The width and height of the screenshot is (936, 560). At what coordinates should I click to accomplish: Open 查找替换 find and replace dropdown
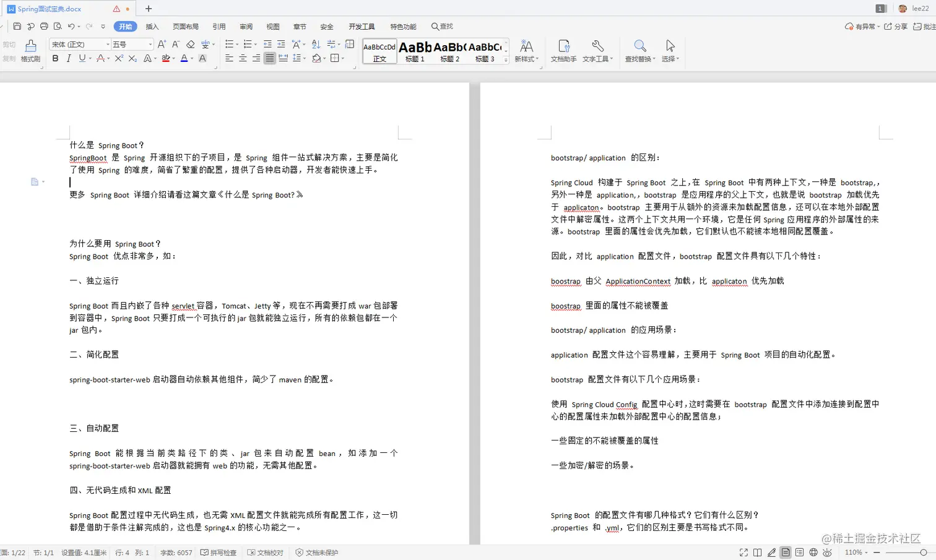pyautogui.click(x=640, y=51)
